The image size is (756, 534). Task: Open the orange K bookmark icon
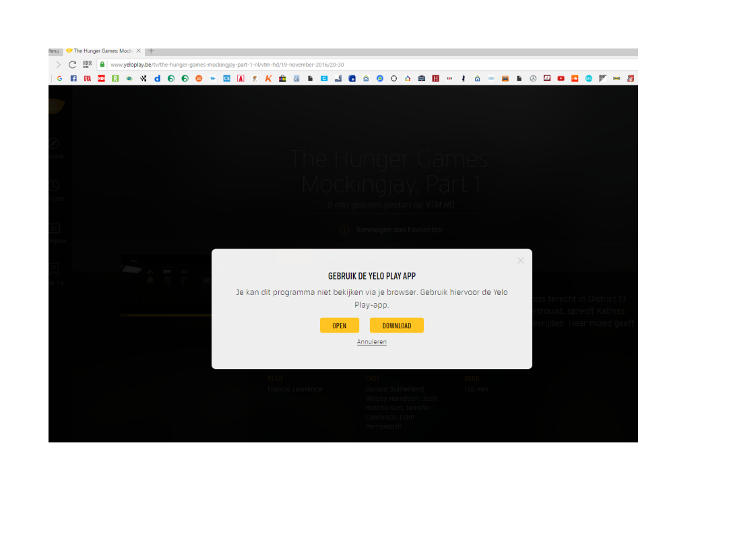[268, 79]
